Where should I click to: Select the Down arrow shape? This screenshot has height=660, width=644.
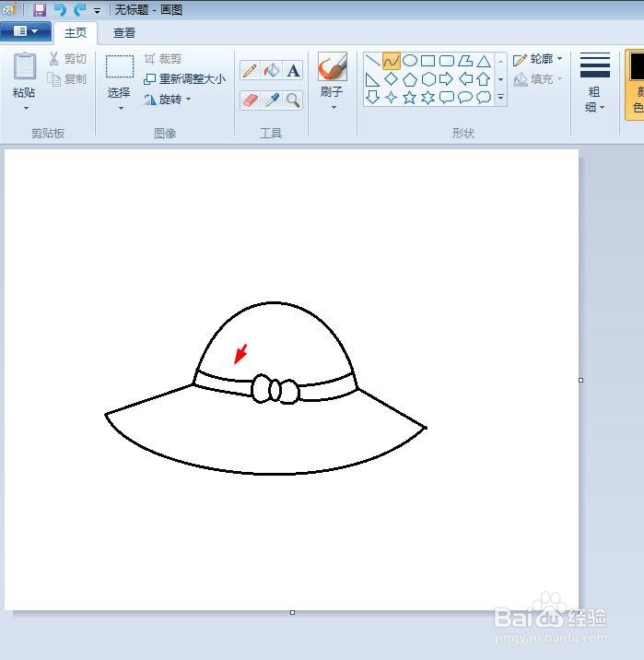click(x=373, y=97)
